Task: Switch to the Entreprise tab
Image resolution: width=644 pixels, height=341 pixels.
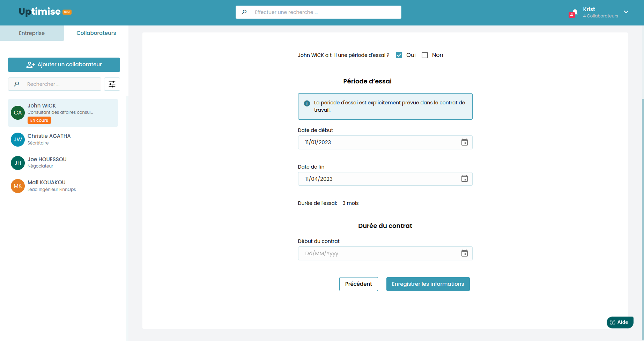Action: pos(32,33)
